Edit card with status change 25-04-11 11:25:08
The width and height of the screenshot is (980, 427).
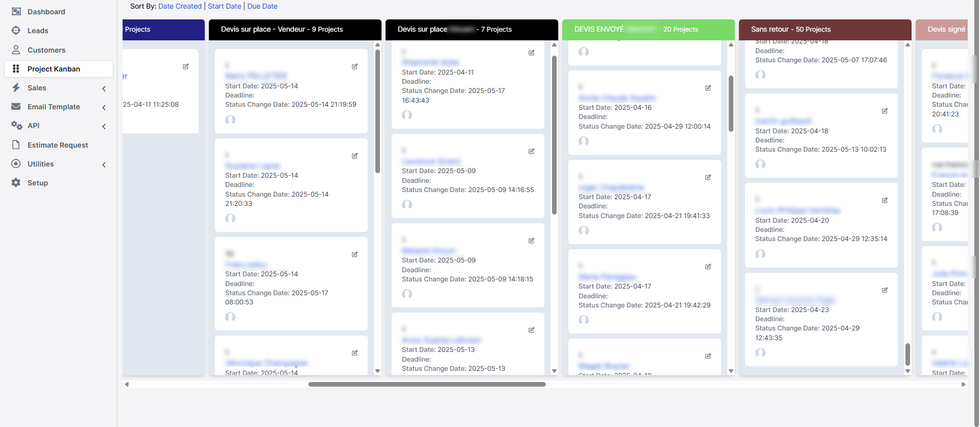coord(186,66)
